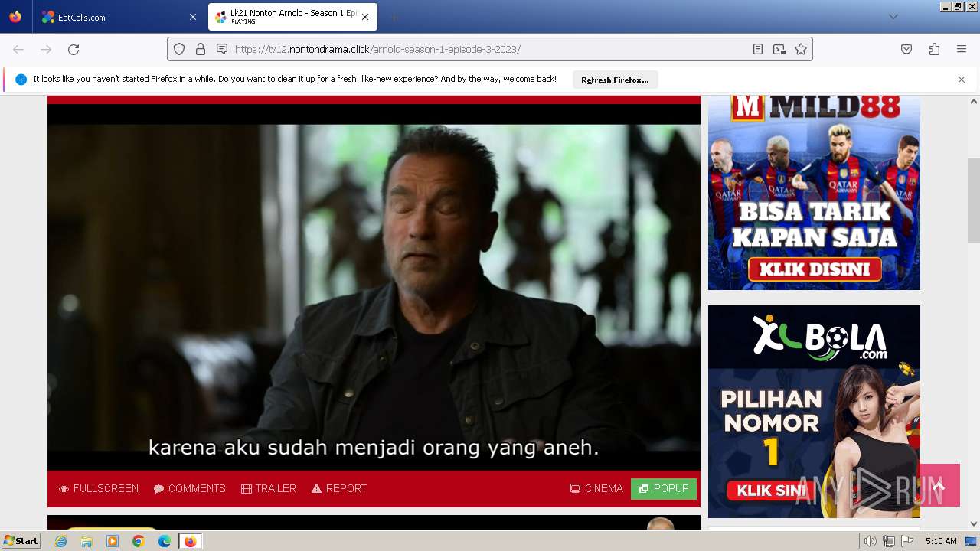The width and height of the screenshot is (980, 551).
Task: Open the volume control in the system tray
Action: coord(871,541)
